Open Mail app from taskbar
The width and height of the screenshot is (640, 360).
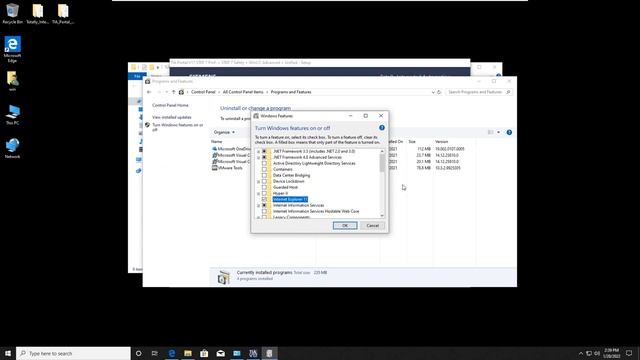coord(220,353)
